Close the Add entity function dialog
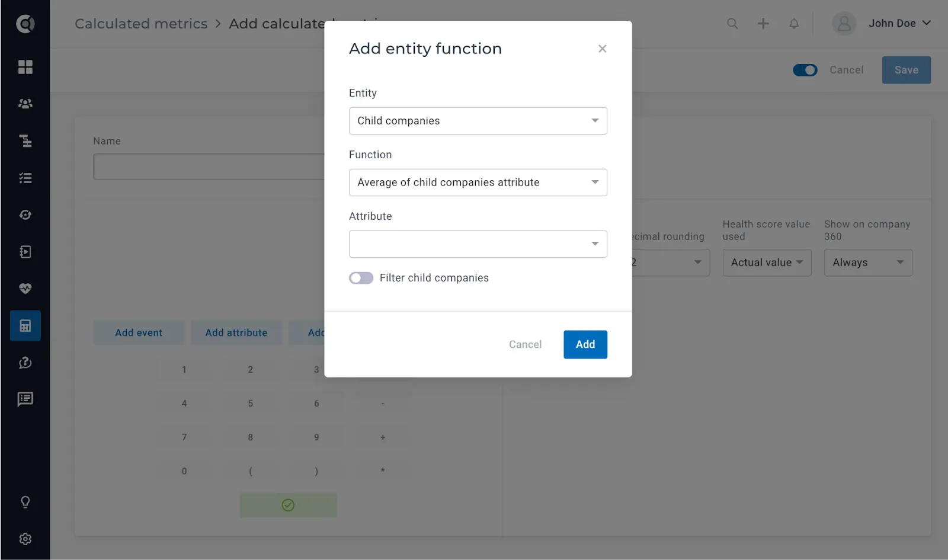 click(602, 49)
